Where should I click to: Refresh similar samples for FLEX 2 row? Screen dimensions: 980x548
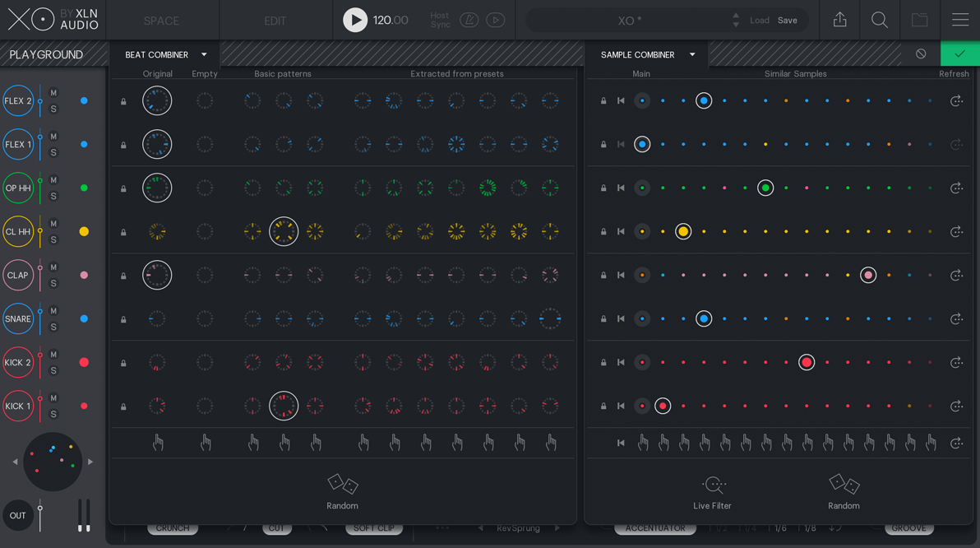(x=956, y=101)
